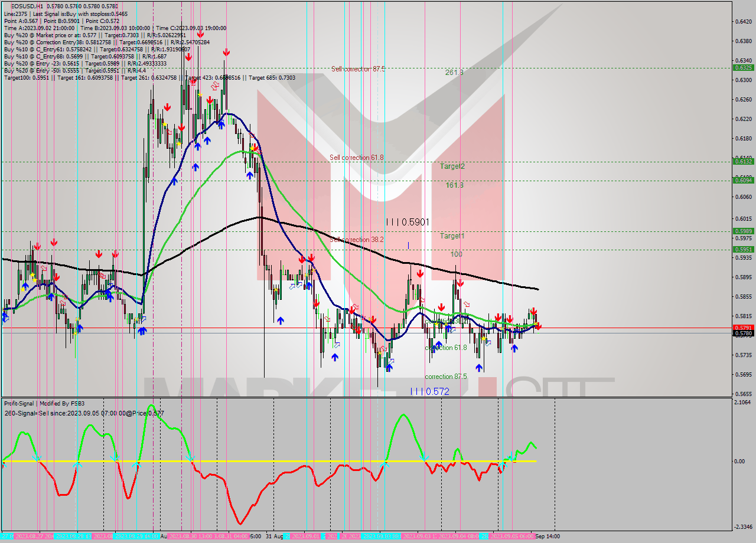Click the rightmost red sell arrow on chart
The image size is (756, 543).
pyautogui.click(x=537, y=325)
